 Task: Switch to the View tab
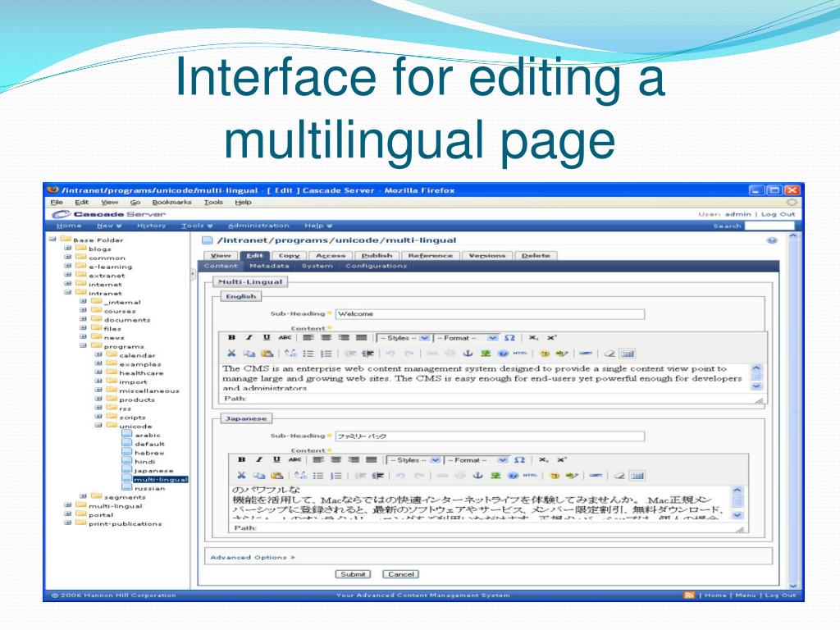click(x=221, y=256)
